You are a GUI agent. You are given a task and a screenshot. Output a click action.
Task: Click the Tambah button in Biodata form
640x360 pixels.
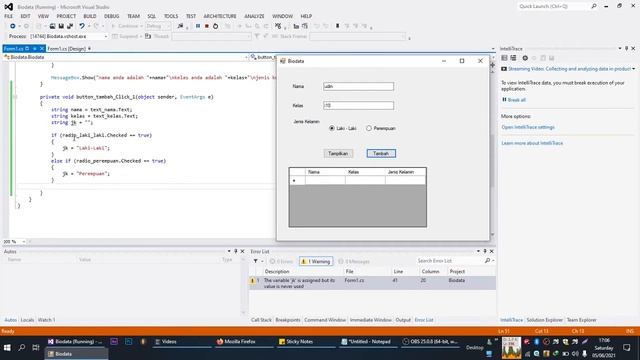tap(381, 153)
